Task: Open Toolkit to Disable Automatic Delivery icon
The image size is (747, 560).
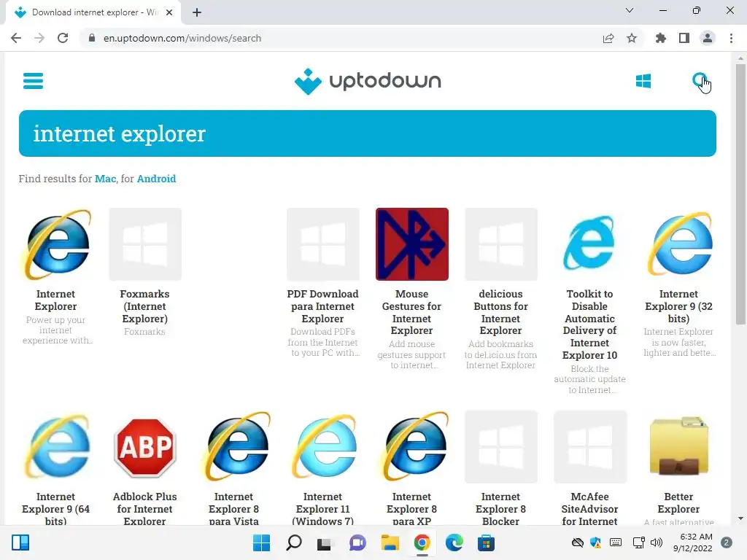Action: tap(589, 244)
